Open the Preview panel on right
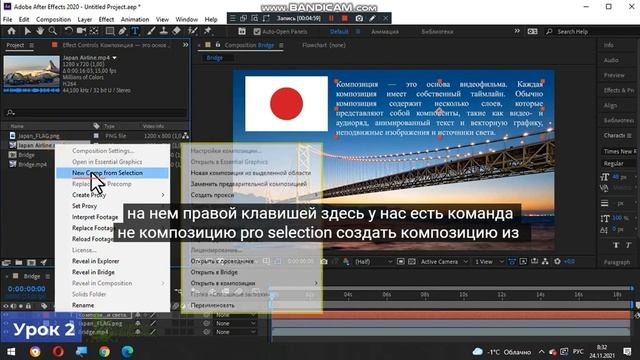Screen dimensions: 640x360 click(x=614, y=75)
